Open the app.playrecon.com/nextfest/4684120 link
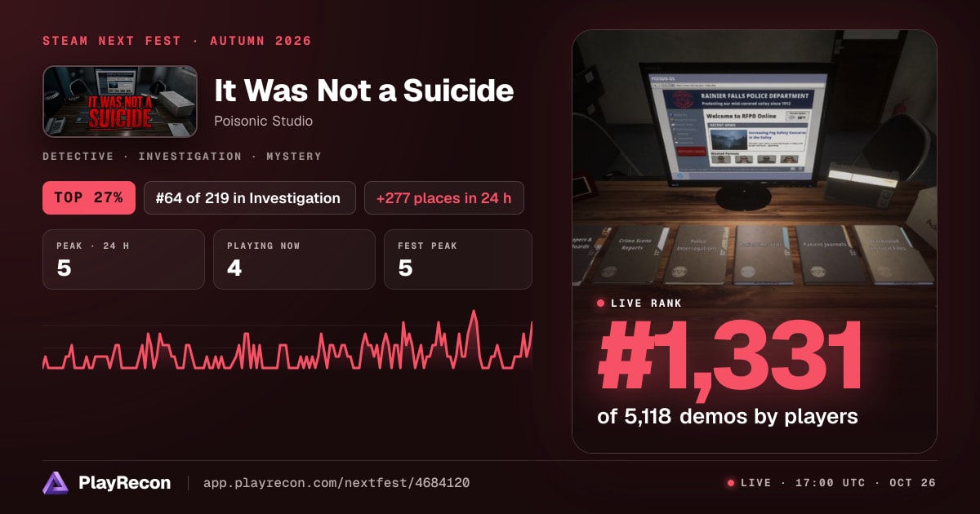 pyautogui.click(x=336, y=483)
